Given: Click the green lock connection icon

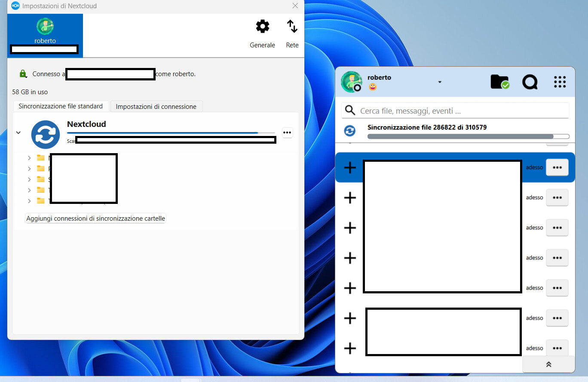Looking at the screenshot, I should pyautogui.click(x=23, y=74).
